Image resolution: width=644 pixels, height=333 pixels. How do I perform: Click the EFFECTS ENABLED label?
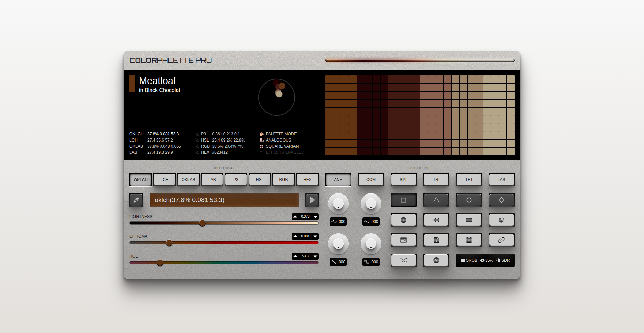285,152
